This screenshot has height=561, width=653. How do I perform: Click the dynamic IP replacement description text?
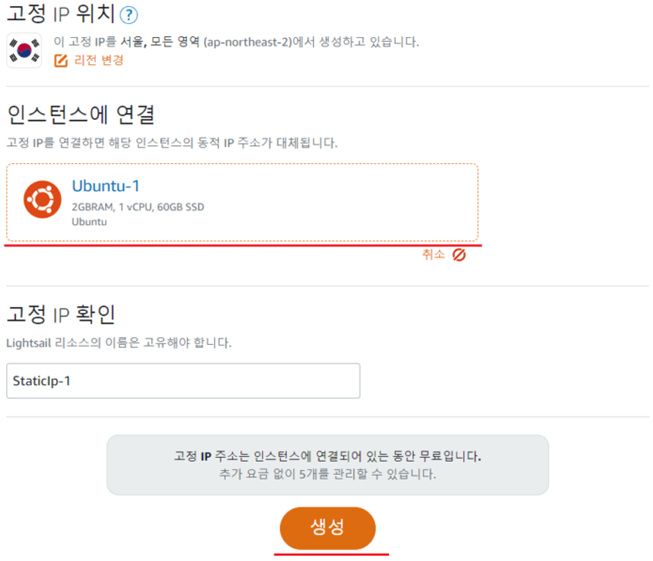click(172, 143)
